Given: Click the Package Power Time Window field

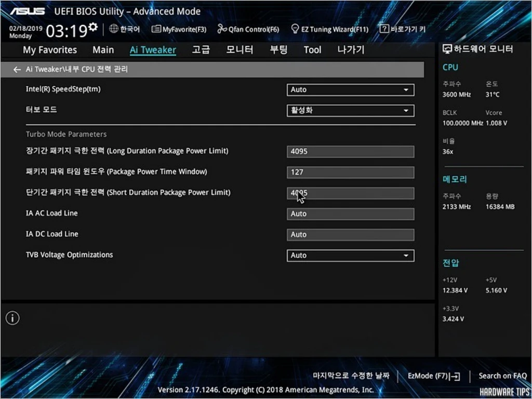Looking at the screenshot, I should click(351, 172).
